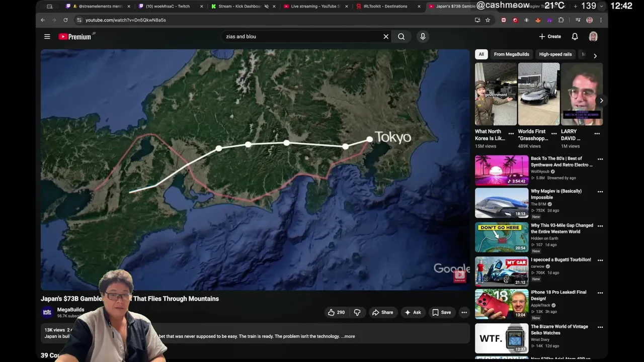
Task: Open YouTube notifications bell
Action: coord(575,36)
